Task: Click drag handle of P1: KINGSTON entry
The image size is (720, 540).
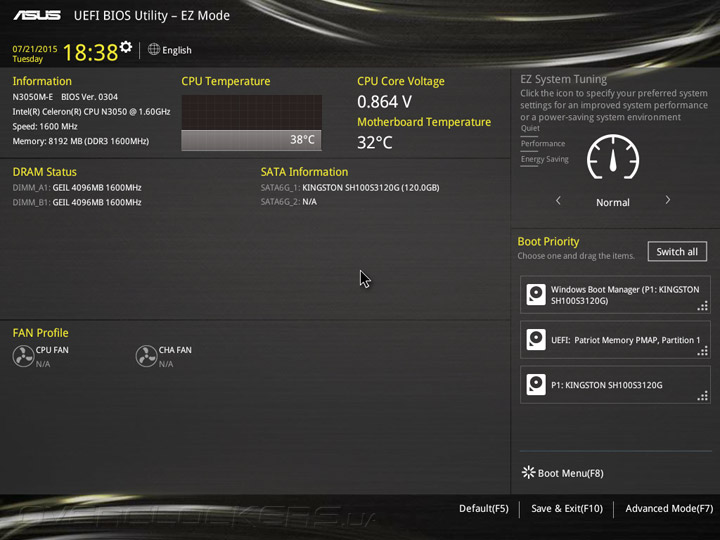Action: (703, 396)
